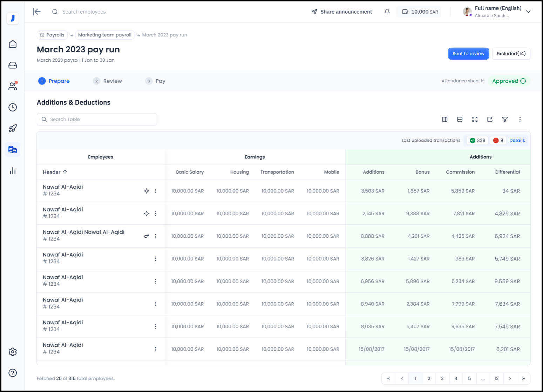Click the Sent to review button
The image size is (543, 392).
coord(468,54)
